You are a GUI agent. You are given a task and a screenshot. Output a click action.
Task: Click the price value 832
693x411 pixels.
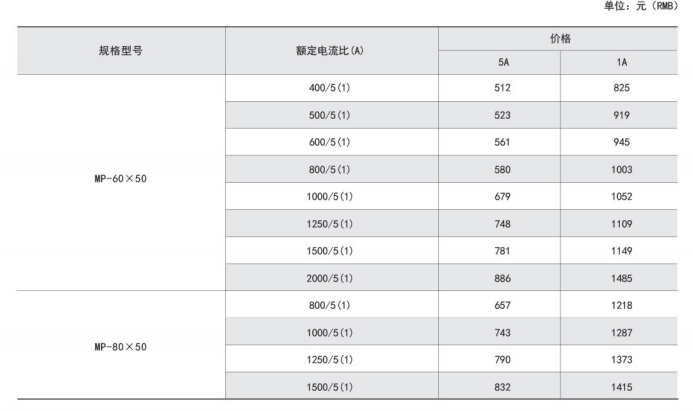[502, 385]
